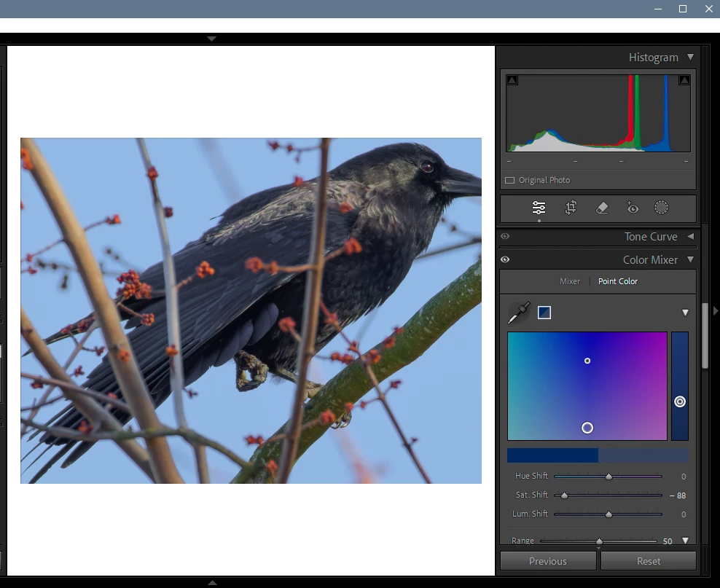The height and width of the screenshot is (588, 720).
Task: Collapse the Color Mixer panel
Action: point(691,260)
